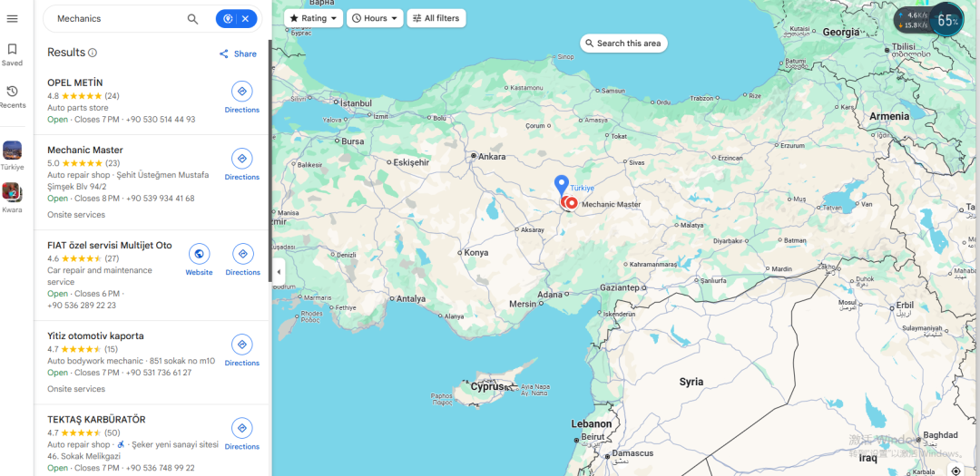Open All filters panel
The image size is (980, 476).
click(x=436, y=18)
